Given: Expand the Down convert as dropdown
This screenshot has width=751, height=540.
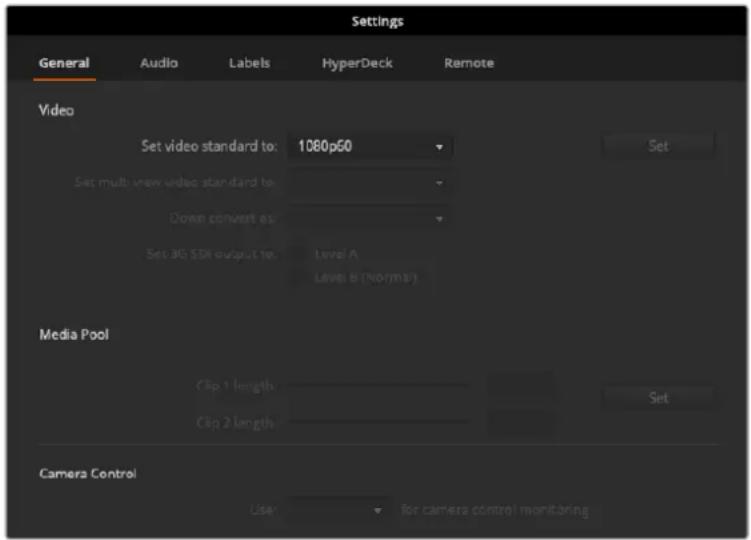Looking at the screenshot, I should (x=370, y=218).
